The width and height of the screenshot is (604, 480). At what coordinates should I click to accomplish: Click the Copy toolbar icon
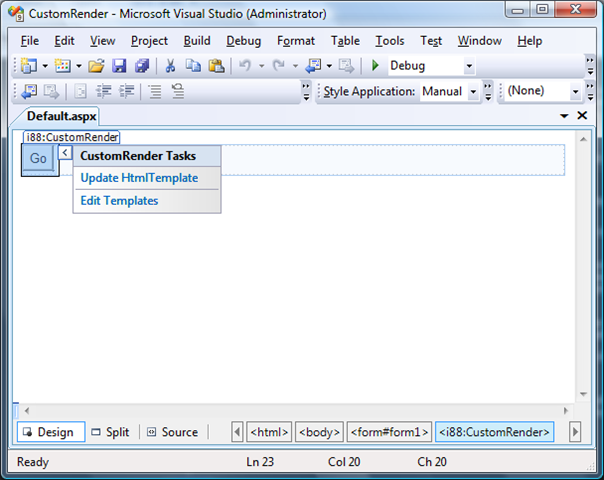(x=193, y=66)
